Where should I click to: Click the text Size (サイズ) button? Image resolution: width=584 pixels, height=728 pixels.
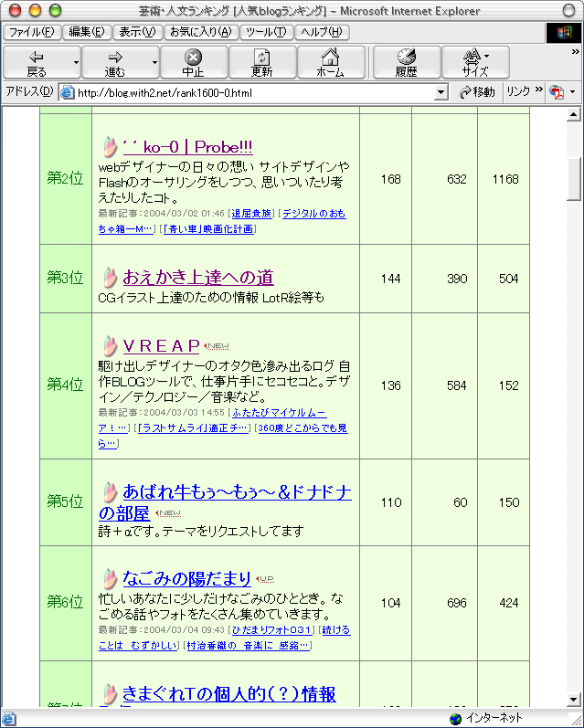pyautogui.click(x=474, y=63)
